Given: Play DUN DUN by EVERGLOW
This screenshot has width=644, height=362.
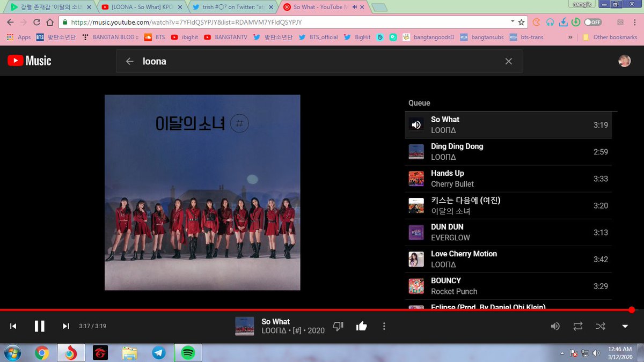Looking at the screenshot, I should (x=508, y=232).
